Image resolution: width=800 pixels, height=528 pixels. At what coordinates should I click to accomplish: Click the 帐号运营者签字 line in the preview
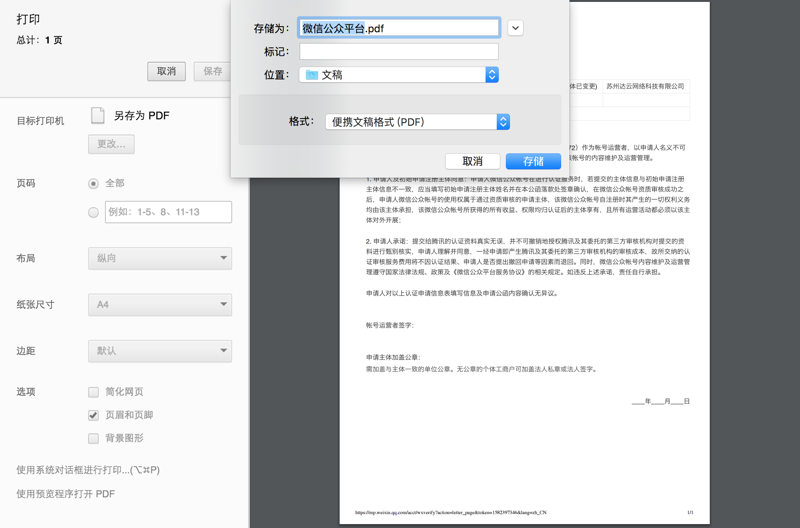390,325
